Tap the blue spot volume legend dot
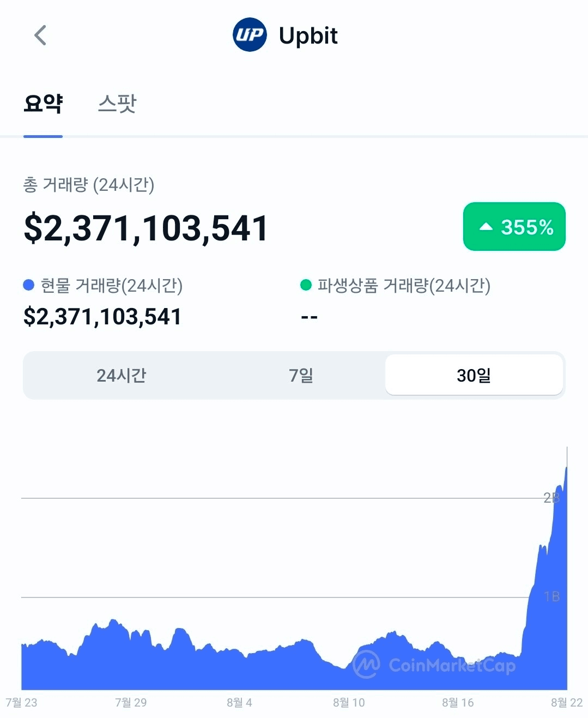This screenshot has width=588, height=718. [x=29, y=285]
